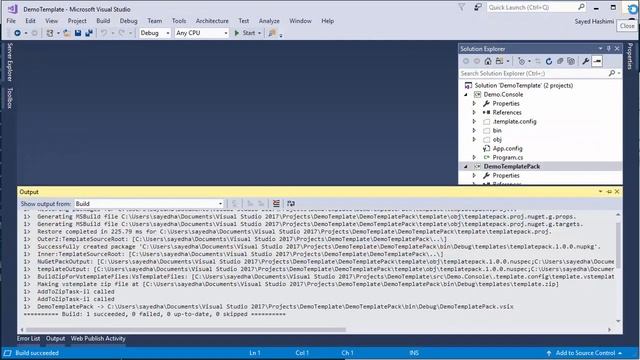Open the Team menu
Screen dimensions: 640x360
[155, 21]
